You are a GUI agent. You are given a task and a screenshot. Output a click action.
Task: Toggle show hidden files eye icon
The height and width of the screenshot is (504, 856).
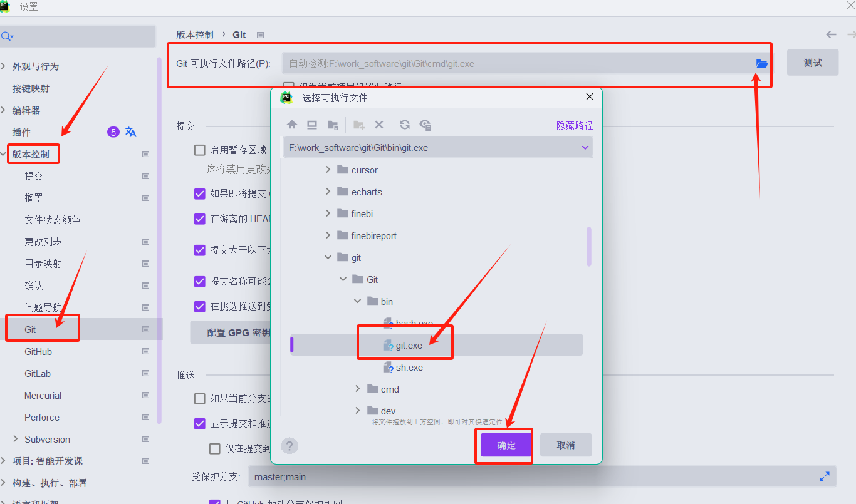tap(425, 125)
